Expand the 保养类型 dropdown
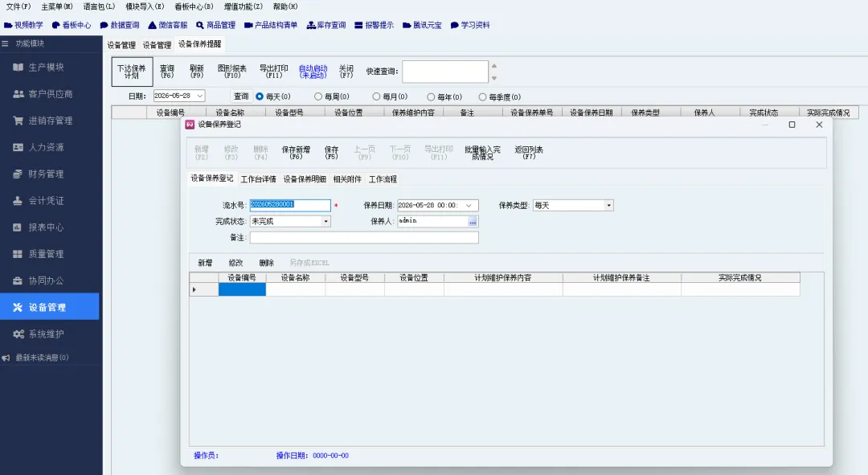The image size is (868, 475). (x=609, y=206)
